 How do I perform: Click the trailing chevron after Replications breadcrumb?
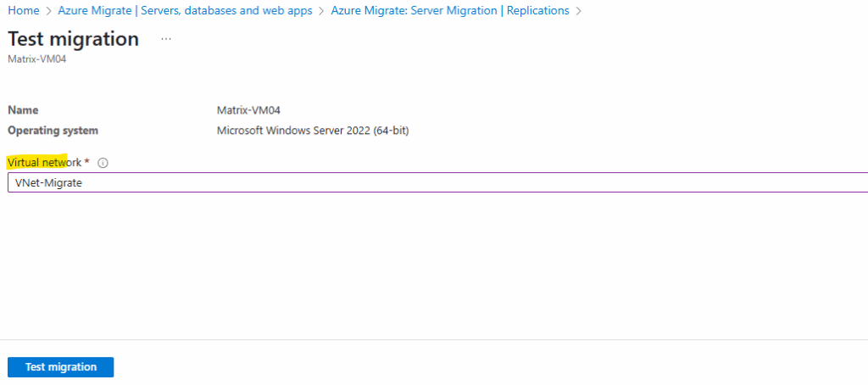point(578,11)
